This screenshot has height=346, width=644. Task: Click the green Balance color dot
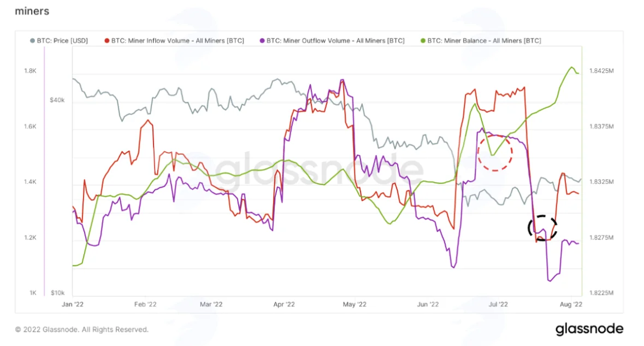point(423,40)
